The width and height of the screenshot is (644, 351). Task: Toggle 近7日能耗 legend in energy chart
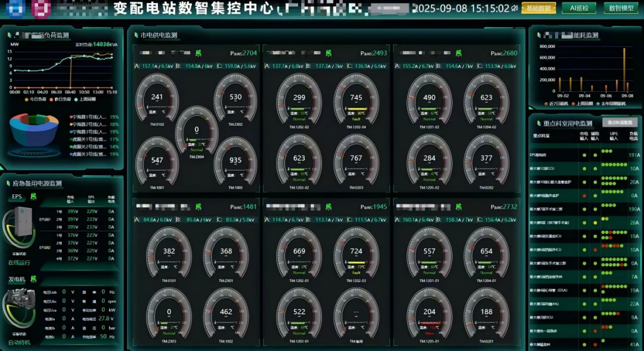(x=556, y=104)
